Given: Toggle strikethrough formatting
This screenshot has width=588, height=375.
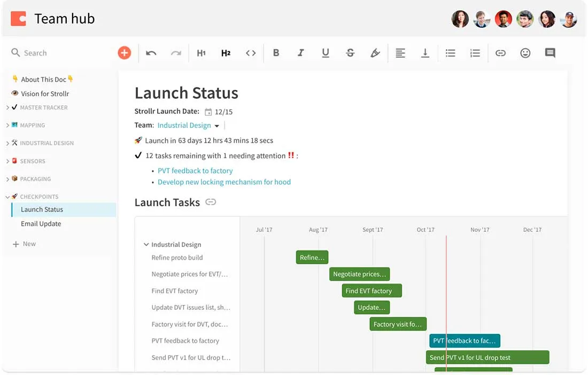Looking at the screenshot, I should 350,53.
